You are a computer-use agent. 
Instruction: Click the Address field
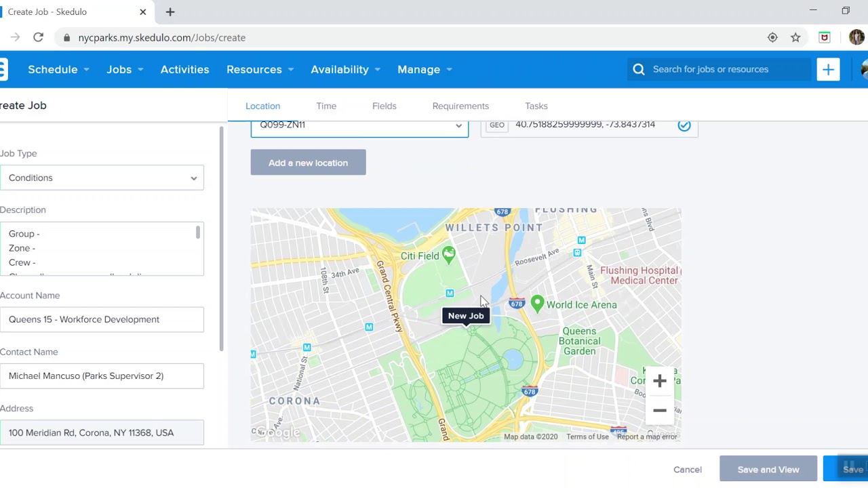(101, 432)
